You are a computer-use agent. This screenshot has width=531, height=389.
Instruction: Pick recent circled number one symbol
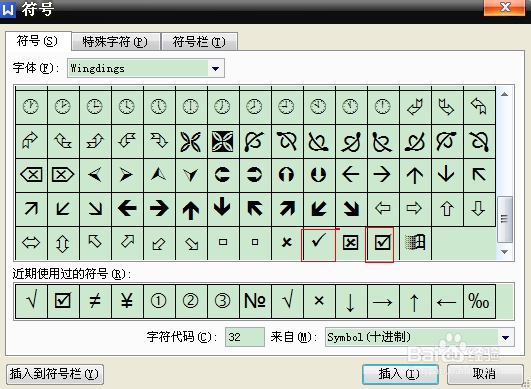point(159,301)
